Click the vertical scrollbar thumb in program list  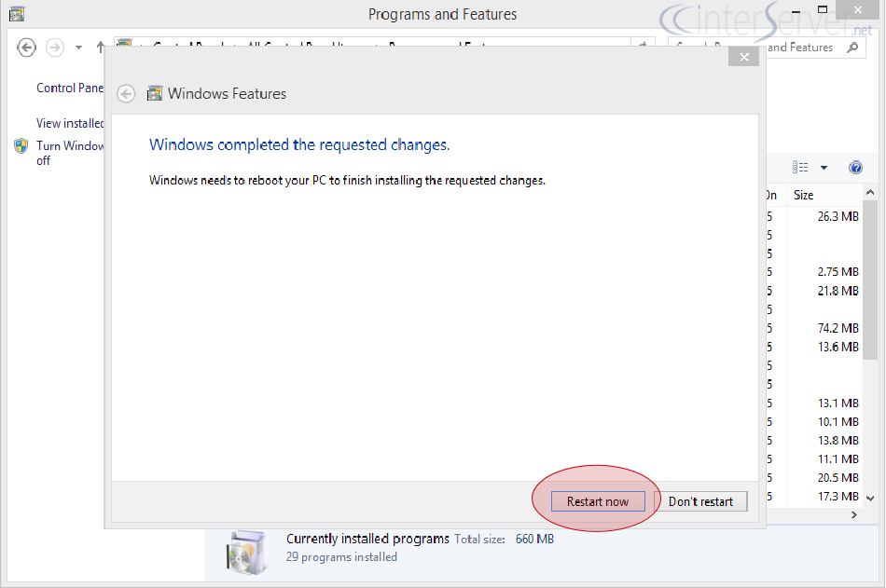coord(870,280)
